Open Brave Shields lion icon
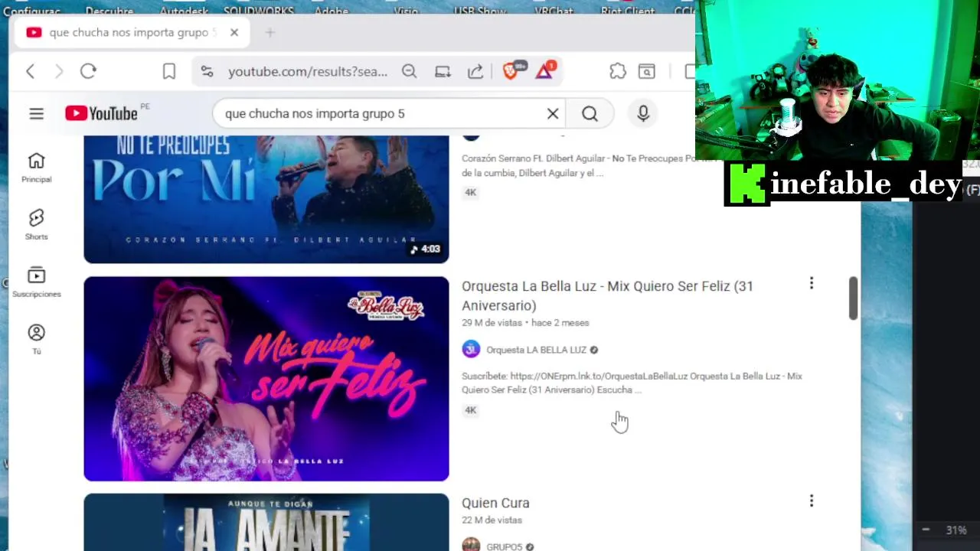 pyautogui.click(x=512, y=70)
